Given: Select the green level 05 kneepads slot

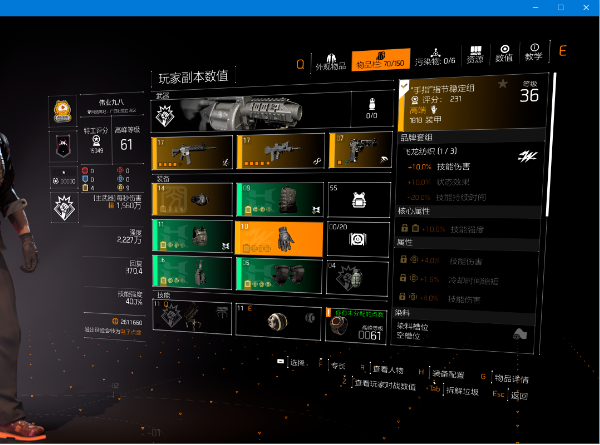Looking at the screenshot, I should [x=279, y=275].
